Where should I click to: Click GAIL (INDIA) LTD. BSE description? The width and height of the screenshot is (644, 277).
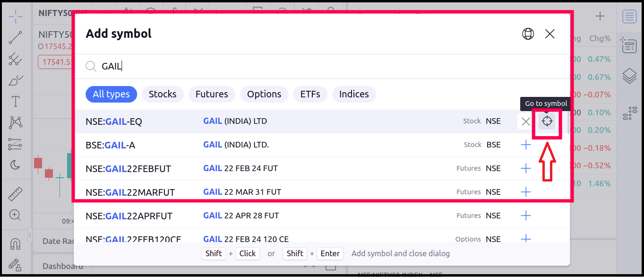coord(236,145)
